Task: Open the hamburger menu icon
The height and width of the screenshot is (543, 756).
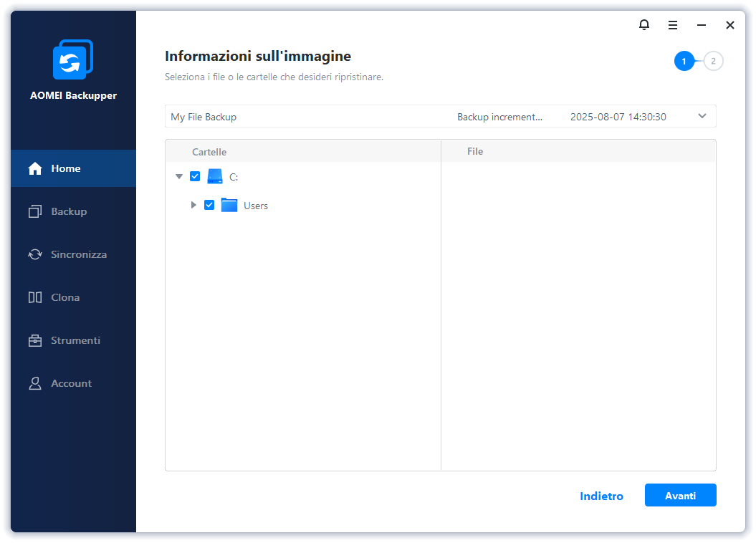Action: click(x=673, y=25)
